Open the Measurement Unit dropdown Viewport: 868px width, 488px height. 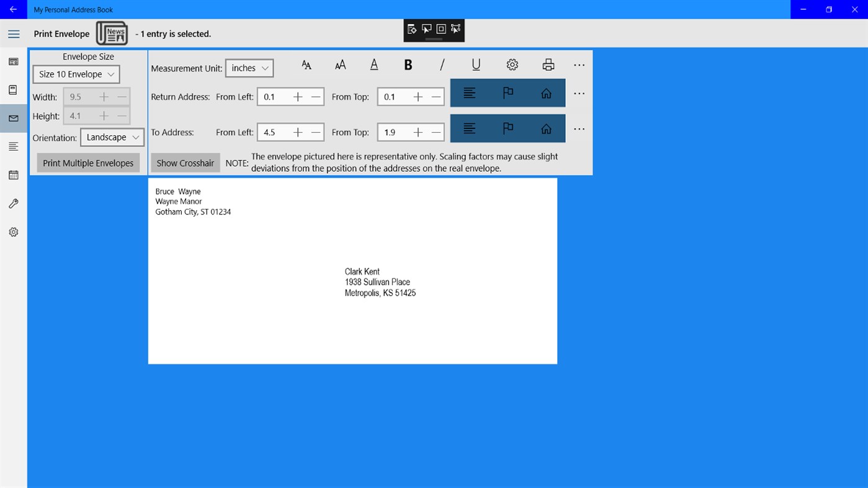pyautogui.click(x=249, y=68)
